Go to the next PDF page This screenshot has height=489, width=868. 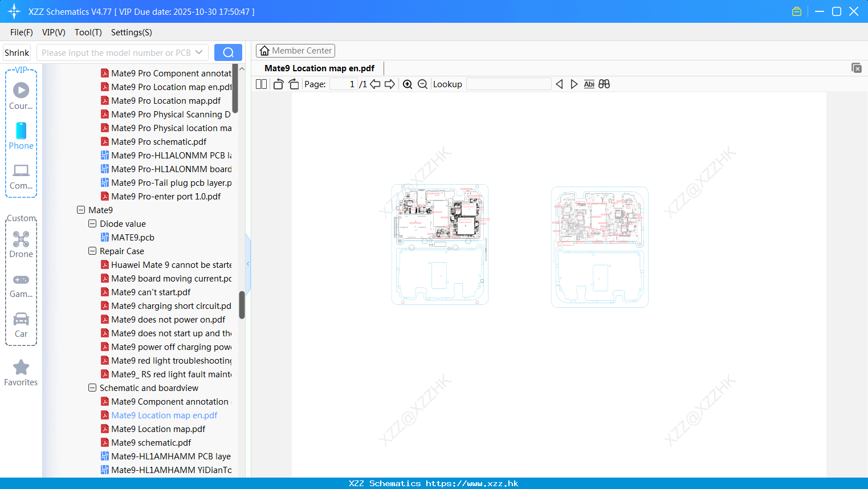[390, 84]
